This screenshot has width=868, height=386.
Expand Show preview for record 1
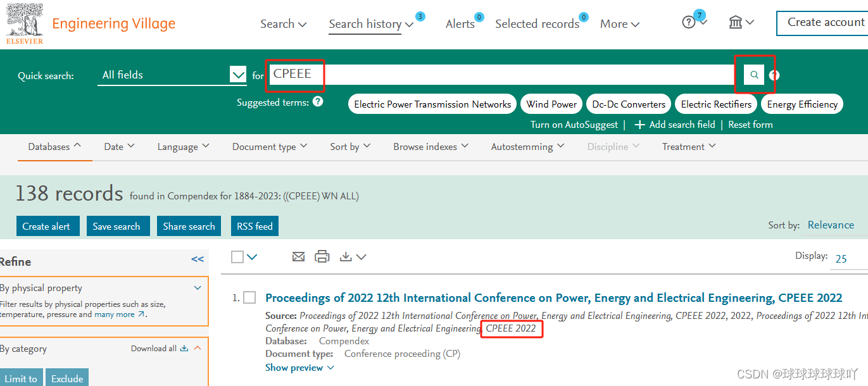tap(299, 368)
